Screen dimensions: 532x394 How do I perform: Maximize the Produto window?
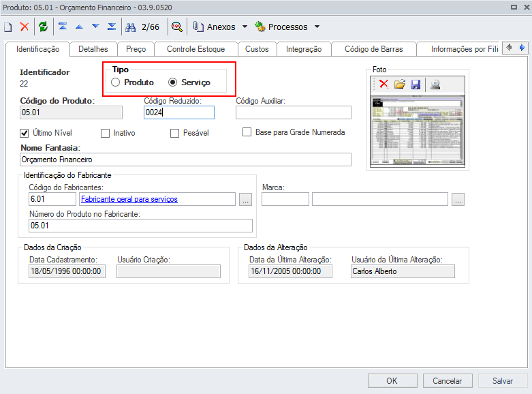click(x=514, y=7)
